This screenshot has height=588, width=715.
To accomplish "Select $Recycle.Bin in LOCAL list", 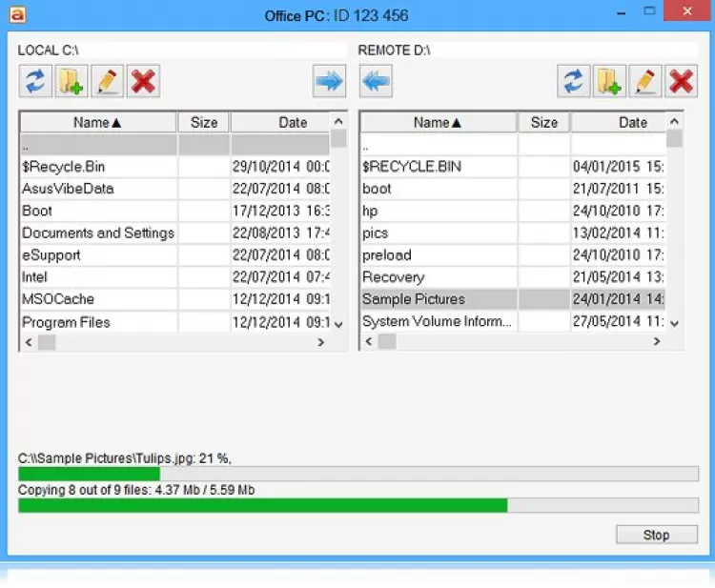I will point(175,167).
